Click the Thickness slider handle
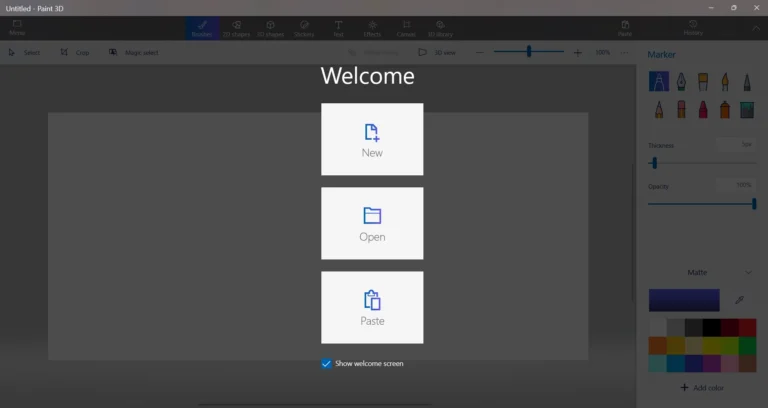The height and width of the screenshot is (408, 768). pyautogui.click(x=654, y=163)
